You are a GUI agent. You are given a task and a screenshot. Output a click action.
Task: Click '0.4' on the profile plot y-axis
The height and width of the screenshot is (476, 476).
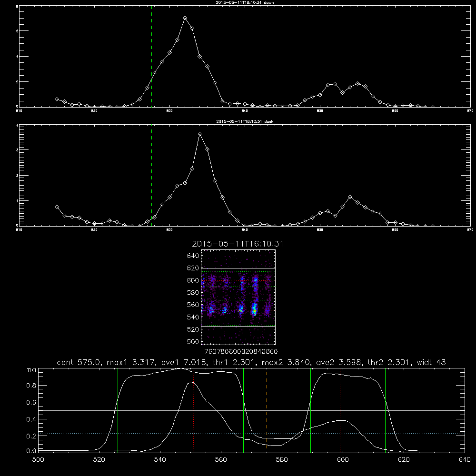click(x=31, y=419)
